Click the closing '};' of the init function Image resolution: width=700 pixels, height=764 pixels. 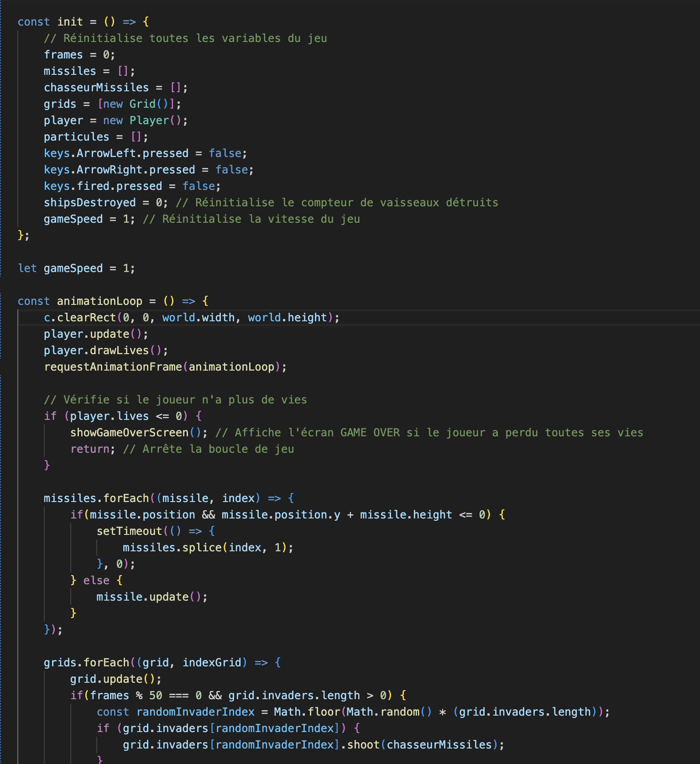coord(23,235)
